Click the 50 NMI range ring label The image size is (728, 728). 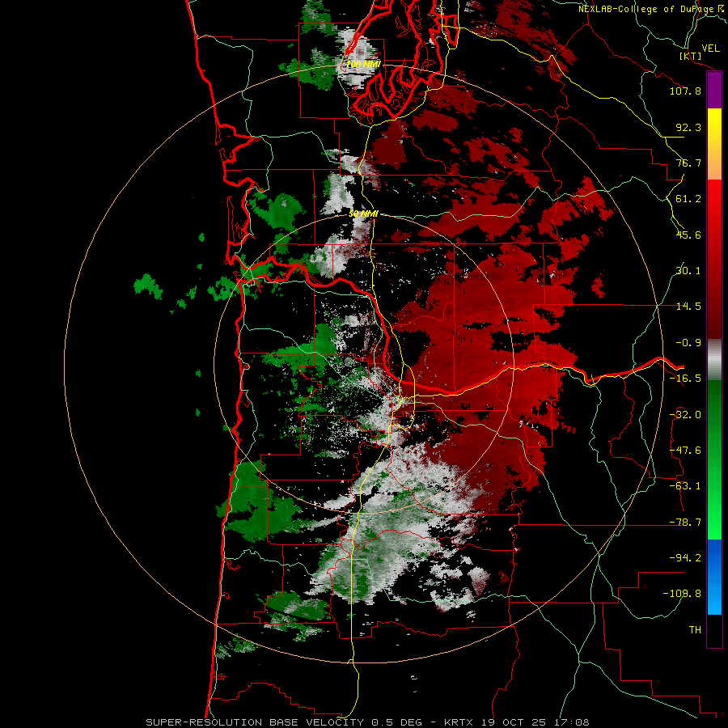(x=363, y=214)
